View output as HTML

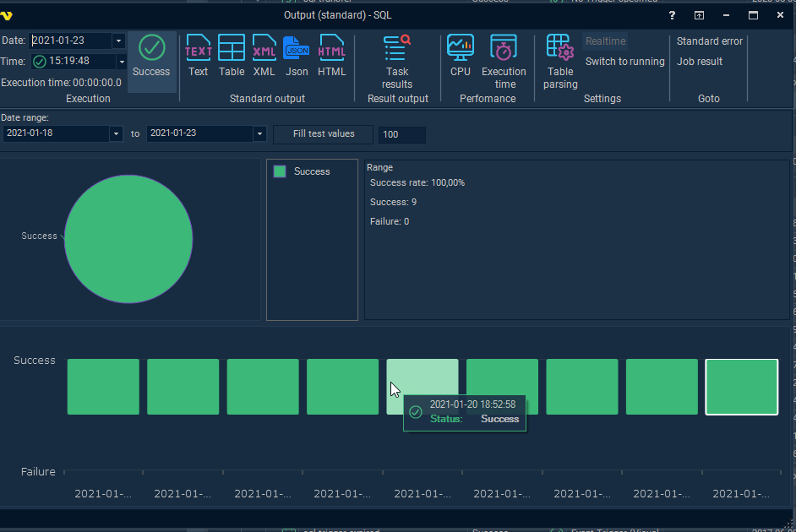click(331, 57)
